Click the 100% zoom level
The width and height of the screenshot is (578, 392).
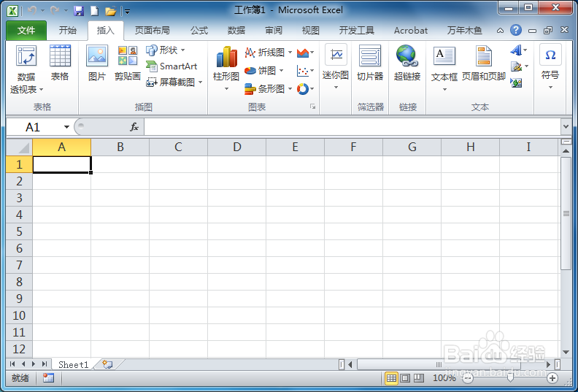click(x=444, y=378)
